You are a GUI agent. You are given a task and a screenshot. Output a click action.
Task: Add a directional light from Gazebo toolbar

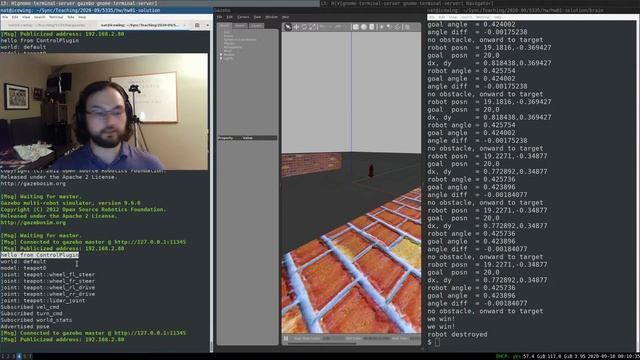pyautogui.click(x=397, y=27)
